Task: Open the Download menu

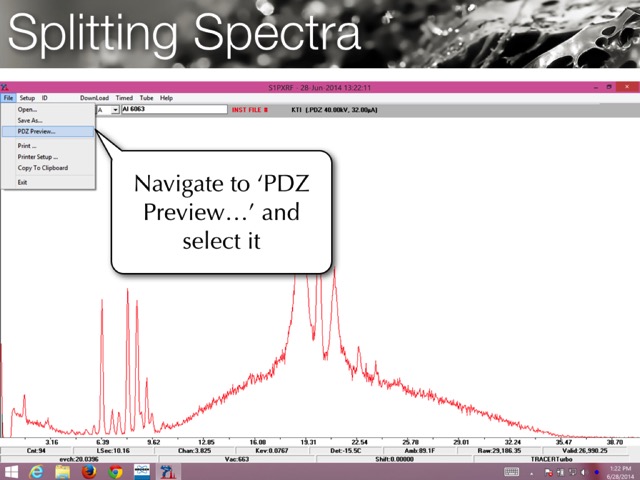Action: [x=94, y=98]
